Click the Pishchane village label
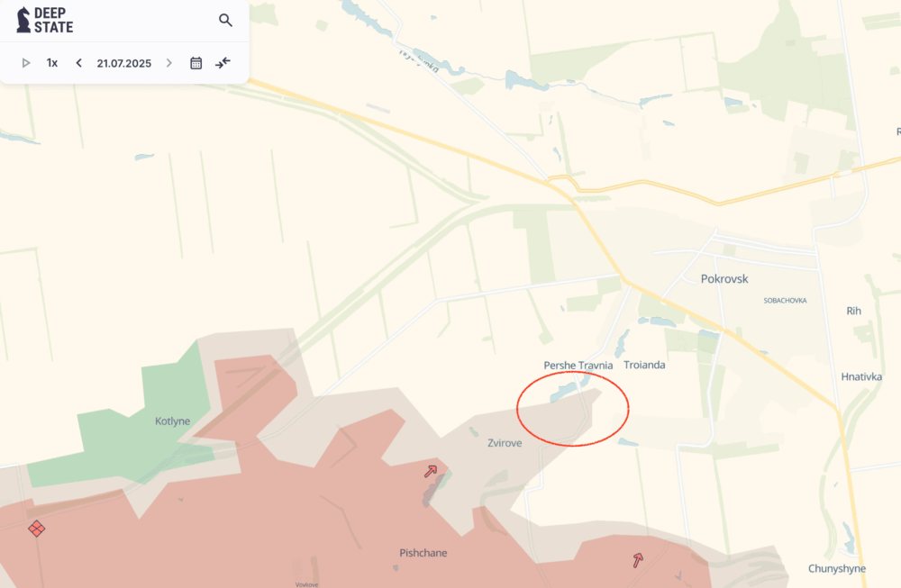Viewport: 901px width, 588px height. click(423, 553)
